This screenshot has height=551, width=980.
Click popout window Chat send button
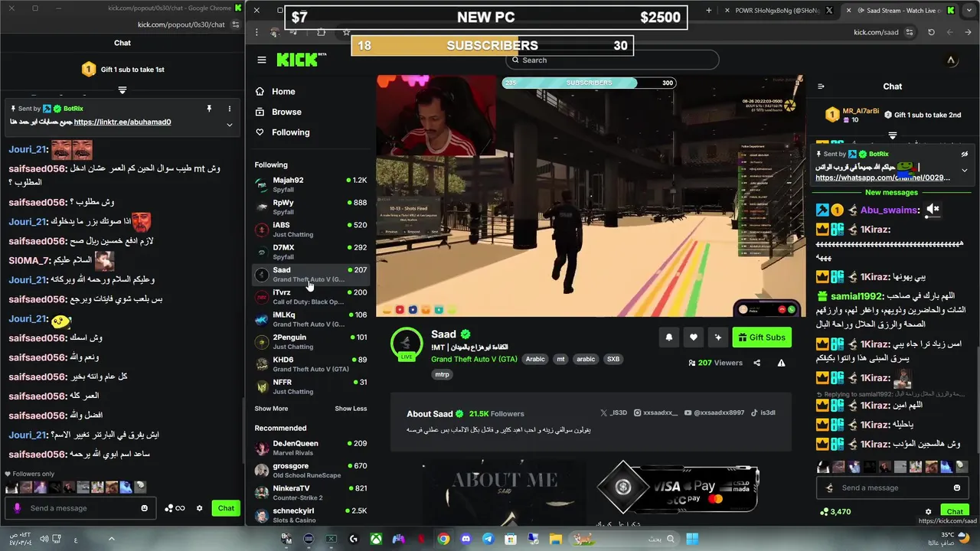coord(226,508)
